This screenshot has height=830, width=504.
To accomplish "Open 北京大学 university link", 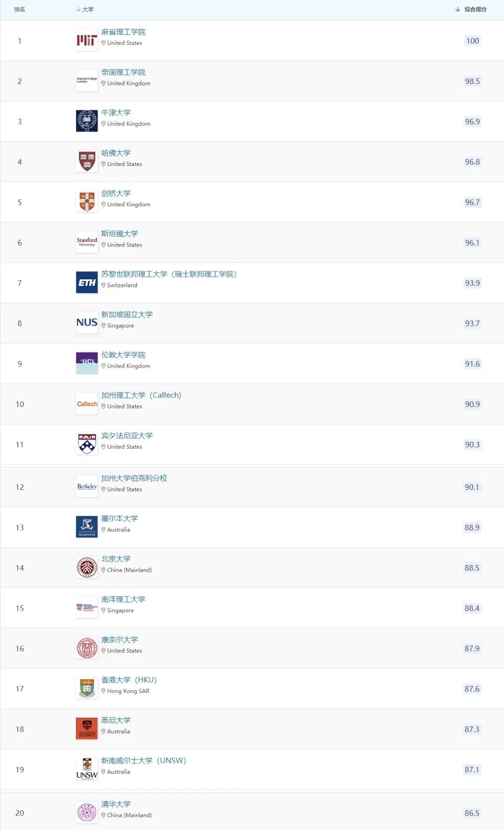I will tap(116, 559).
